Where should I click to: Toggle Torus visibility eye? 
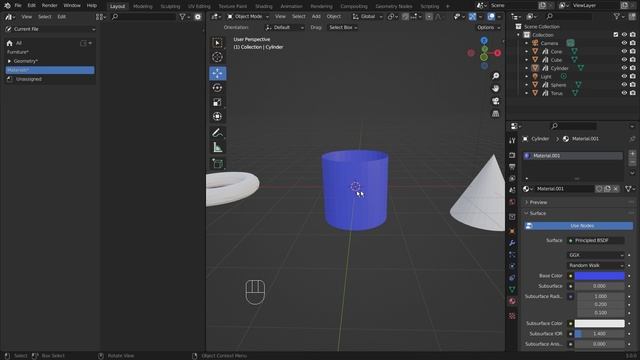click(x=624, y=93)
